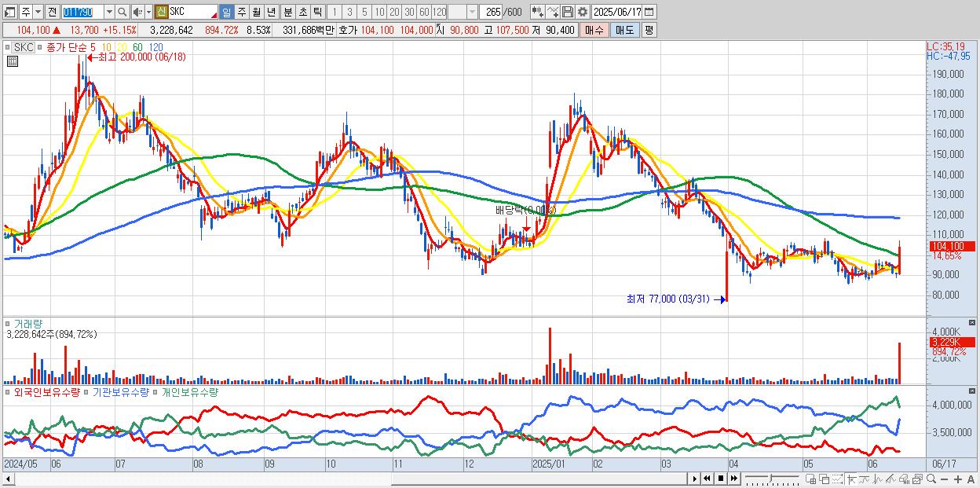Click the replay speed slider handle
Viewport: 980px width, 488px height.
(770, 477)
